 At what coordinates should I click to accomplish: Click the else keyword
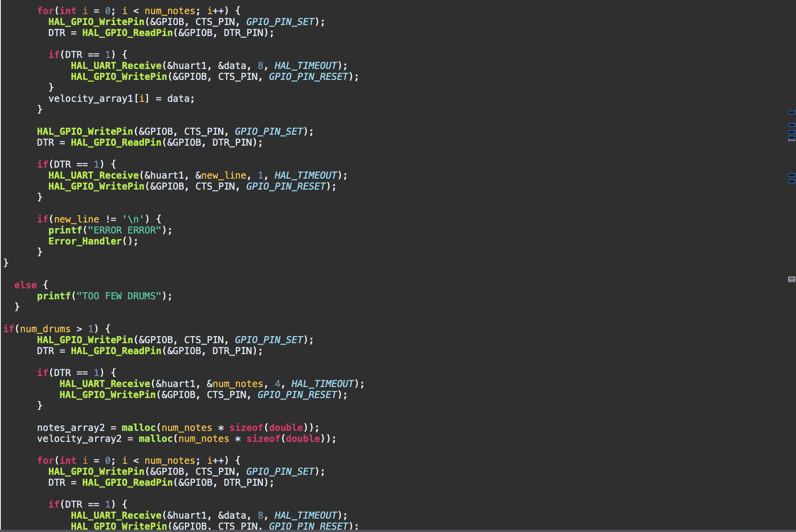25,285
